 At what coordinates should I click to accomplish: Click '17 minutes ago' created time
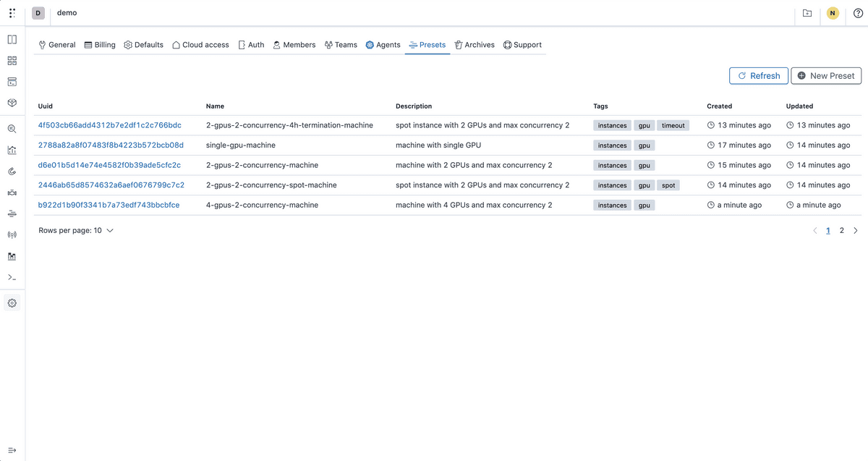click(x=744, y=145)
